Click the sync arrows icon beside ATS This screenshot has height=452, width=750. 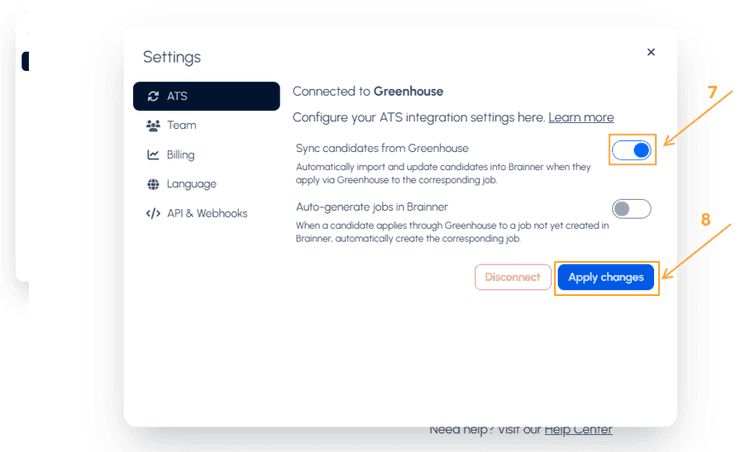[153, 96]
